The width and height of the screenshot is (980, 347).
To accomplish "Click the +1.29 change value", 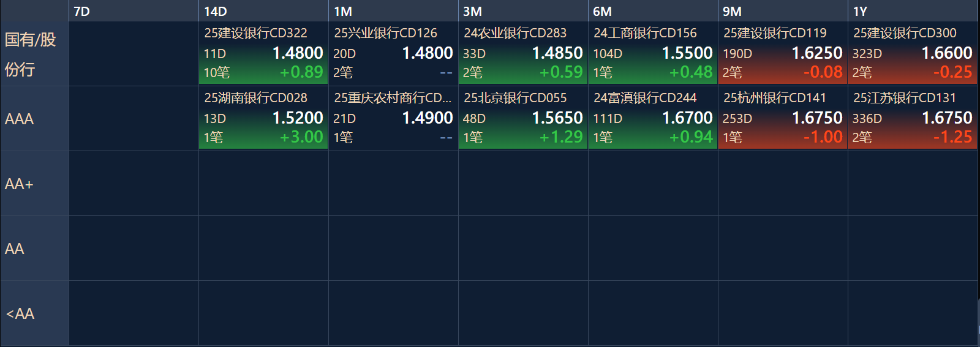I will pyautogui.click(x=561, y=137).
